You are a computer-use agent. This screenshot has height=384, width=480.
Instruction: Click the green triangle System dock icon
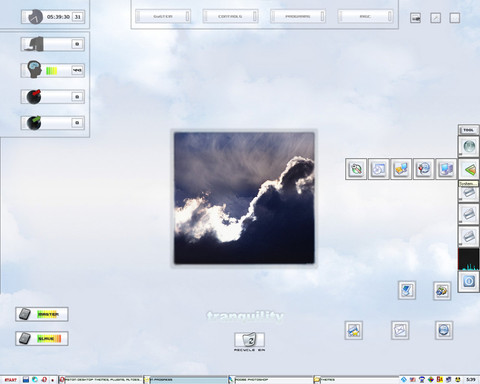[x=469, y=170]
